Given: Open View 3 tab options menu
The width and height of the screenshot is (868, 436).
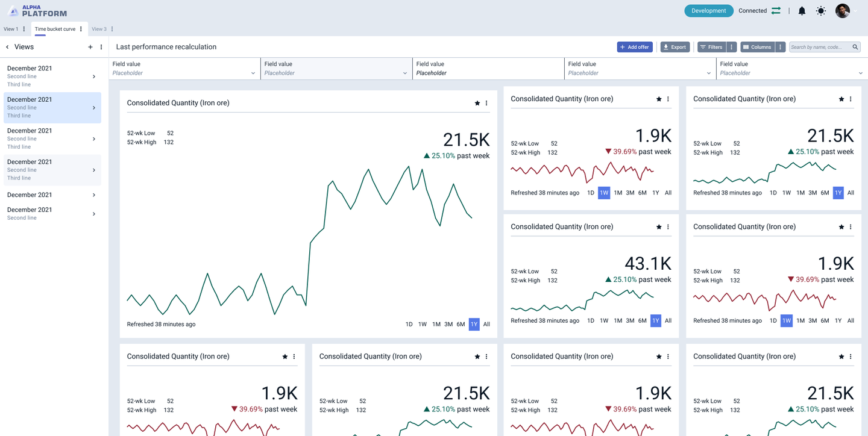Looking at the screenshot, I should (112, 29).
